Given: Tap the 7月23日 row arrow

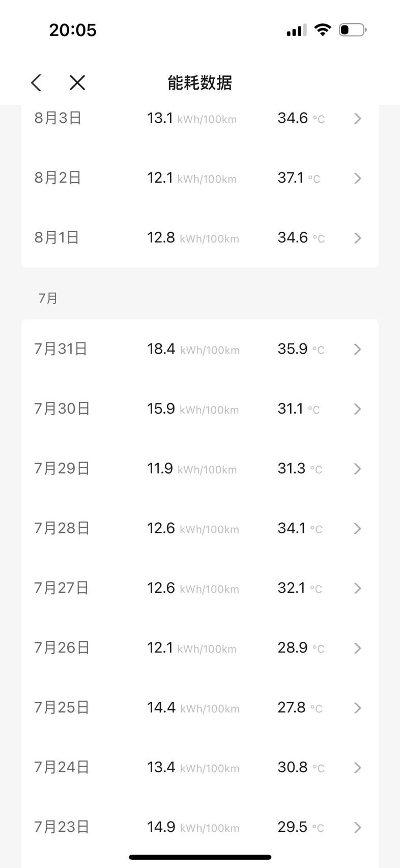Looking at the screenshot, I should [358, 827].
